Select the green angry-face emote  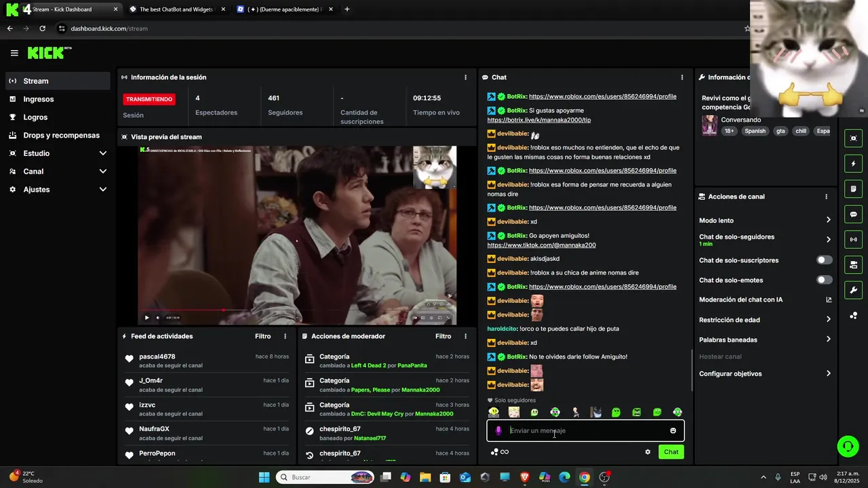[637, 412]
